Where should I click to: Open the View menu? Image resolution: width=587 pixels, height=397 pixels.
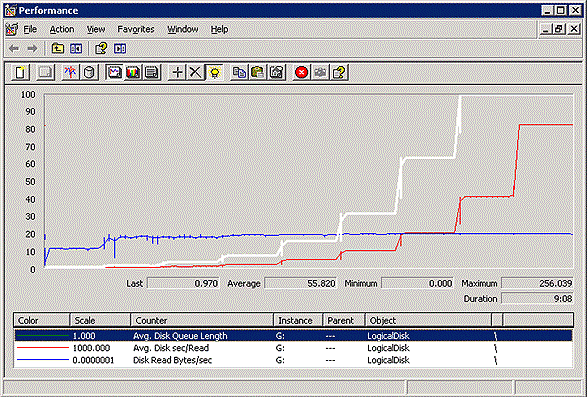pyautogui.click(x=96, y=29)
